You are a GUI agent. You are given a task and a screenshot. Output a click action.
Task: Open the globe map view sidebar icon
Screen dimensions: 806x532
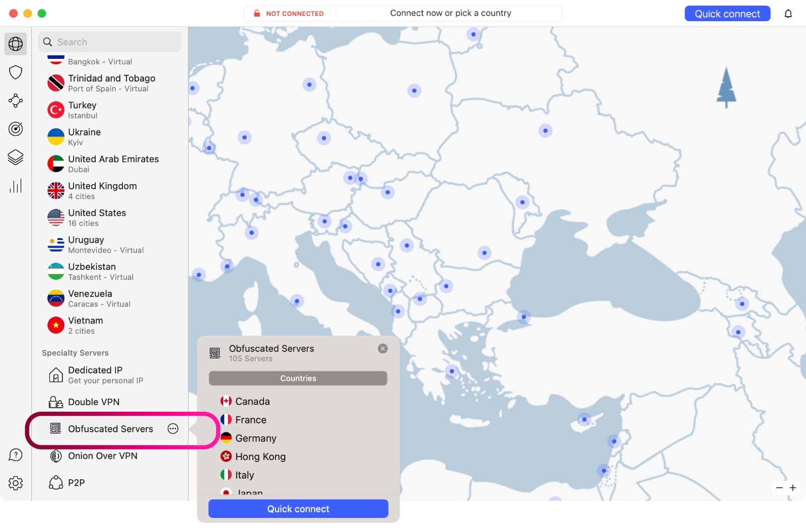tap(16, 44)
